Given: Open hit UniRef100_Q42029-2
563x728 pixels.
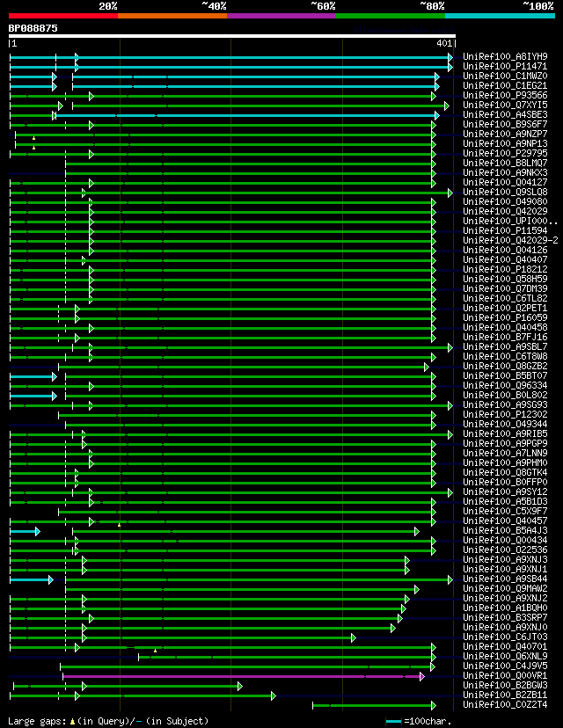Looking at the screenshot, I should click(510, 241).
